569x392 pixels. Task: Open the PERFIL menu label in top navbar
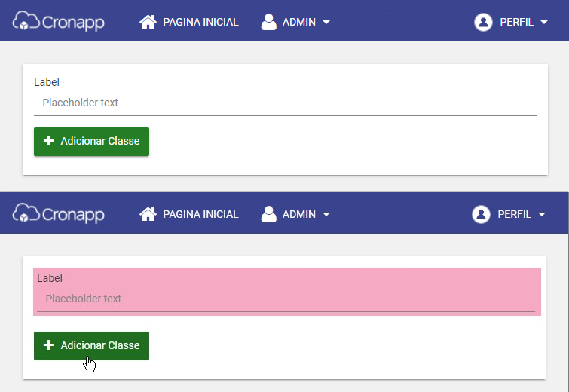(517, 22)
